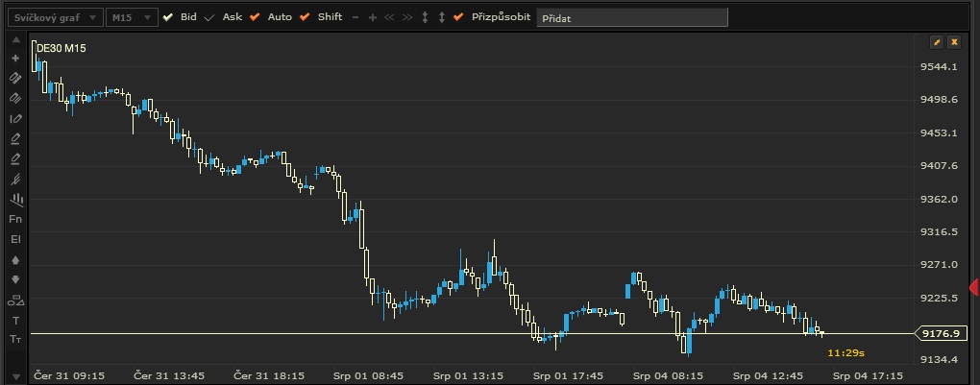Image resolution: width=980 pixels, height=385 pixels.
Task: Click the 9498.6 price axis label
Action: pos(939,100)
